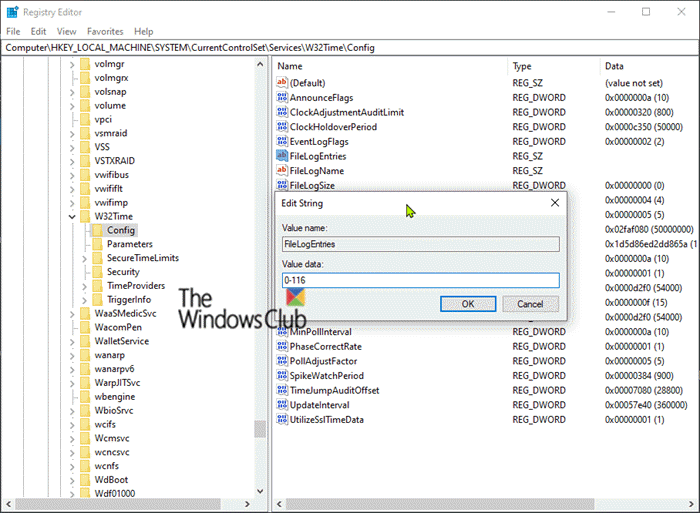Viewport: 700px width, 513px height.
Task: Click the WacomPen folder icon
Action: [x=85, y=327]
